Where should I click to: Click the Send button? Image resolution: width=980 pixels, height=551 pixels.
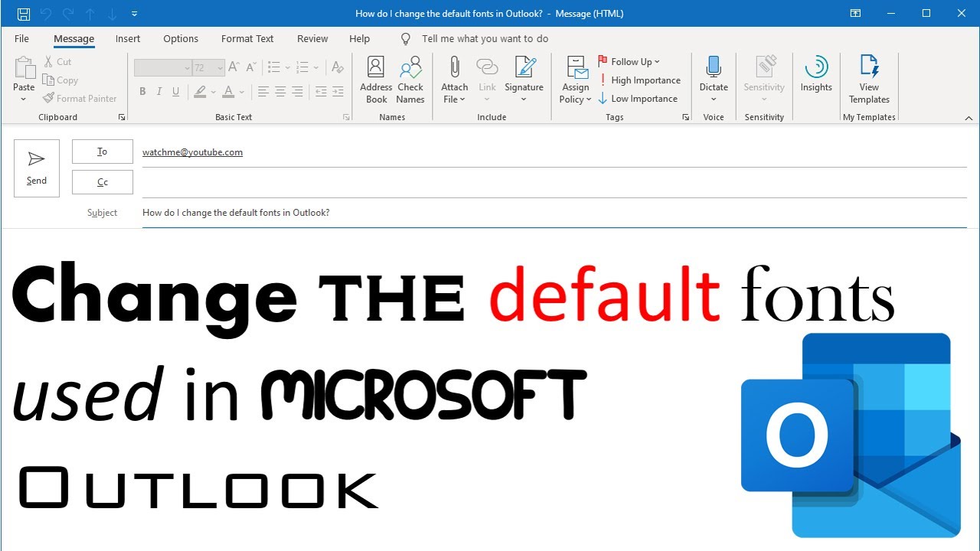tap(37, 168)
